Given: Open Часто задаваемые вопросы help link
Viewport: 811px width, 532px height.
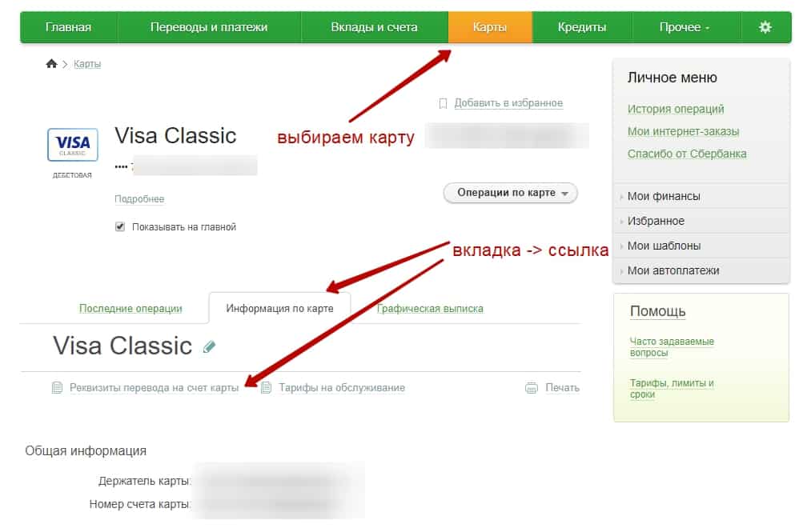Looking at the screenshot, I should coord(672,346).
